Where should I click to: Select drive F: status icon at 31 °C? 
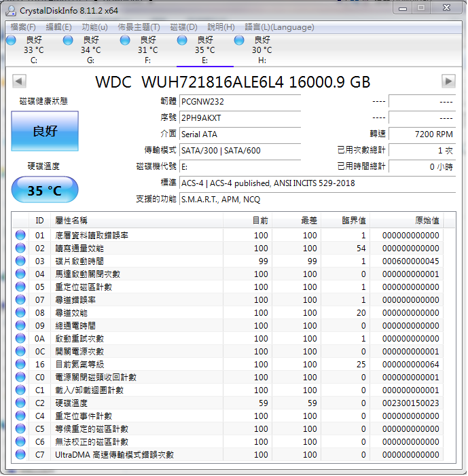click(125, 40)
